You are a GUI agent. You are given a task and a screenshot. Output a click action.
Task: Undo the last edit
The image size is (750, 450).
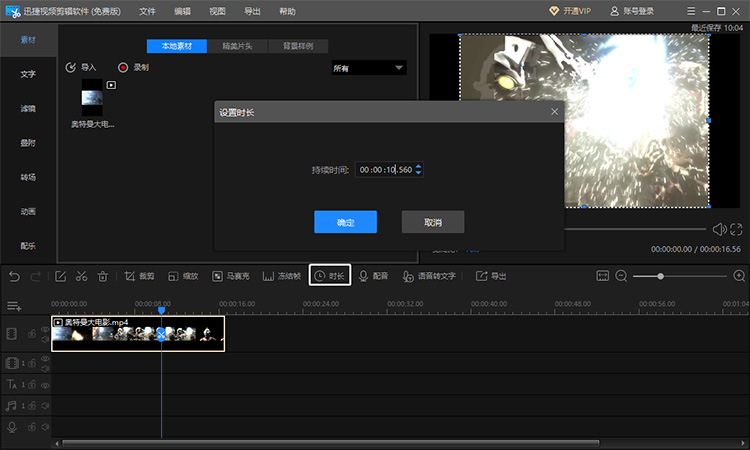tap(14, 276)
